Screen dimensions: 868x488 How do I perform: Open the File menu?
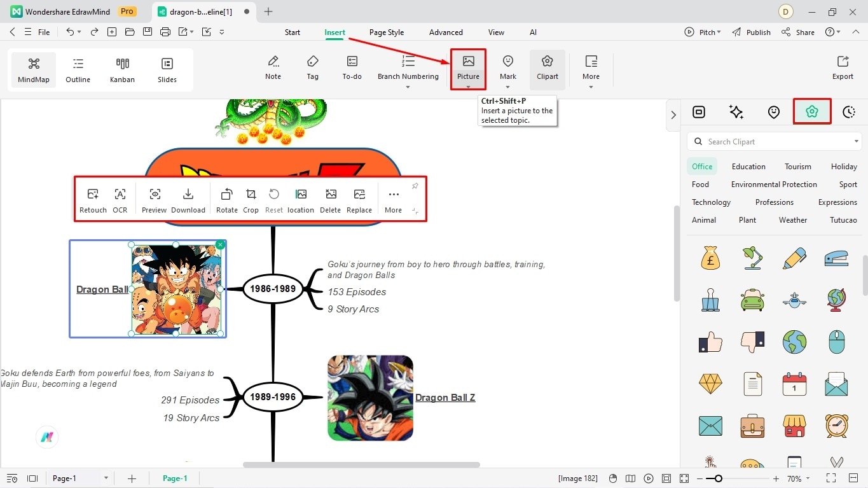click(44, 32)
